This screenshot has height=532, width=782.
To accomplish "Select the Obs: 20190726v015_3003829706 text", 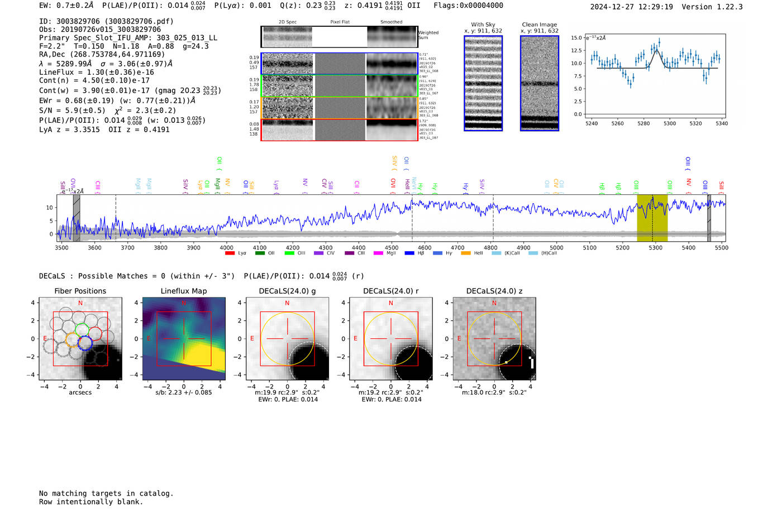I will click(x=100, y=30).
